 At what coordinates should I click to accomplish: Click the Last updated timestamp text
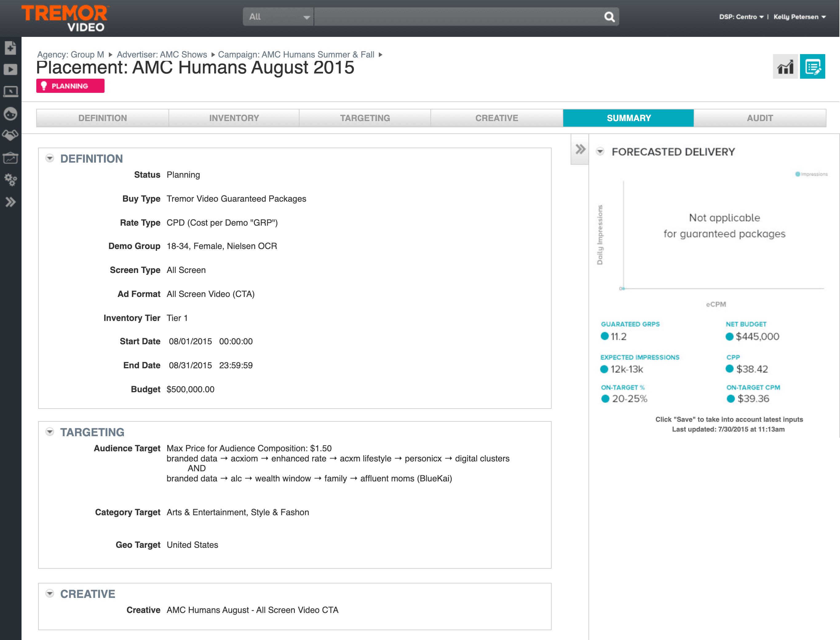[728, 429]
